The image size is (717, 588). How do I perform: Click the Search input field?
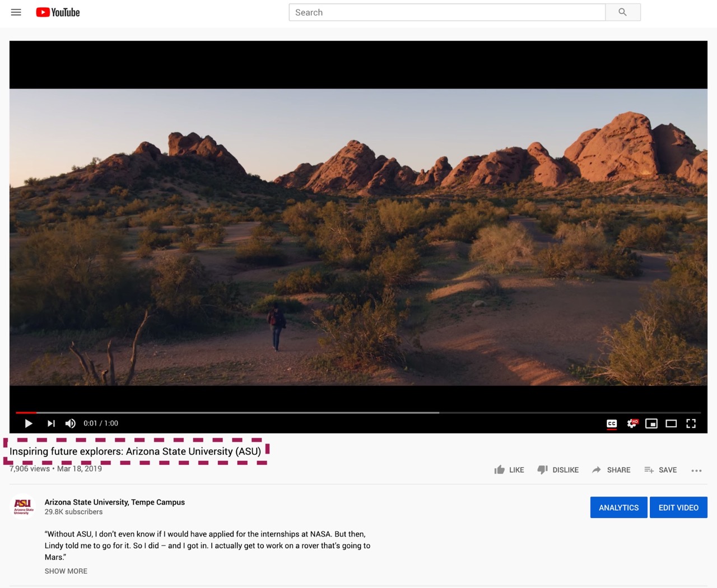(x=447, y=12)
